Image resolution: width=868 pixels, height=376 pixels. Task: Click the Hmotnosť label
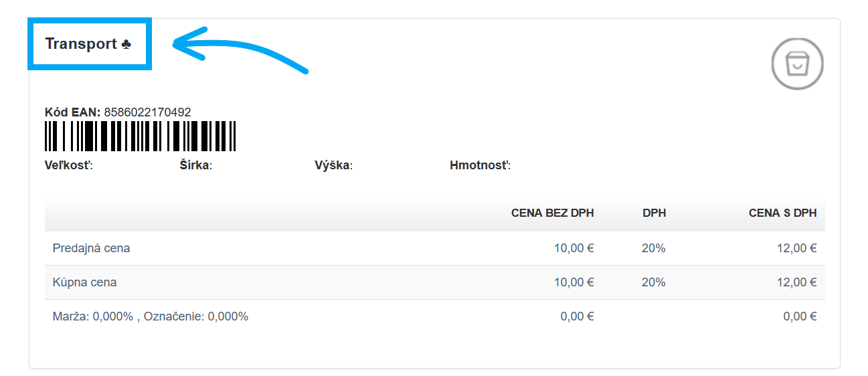(x=480, y=165)
